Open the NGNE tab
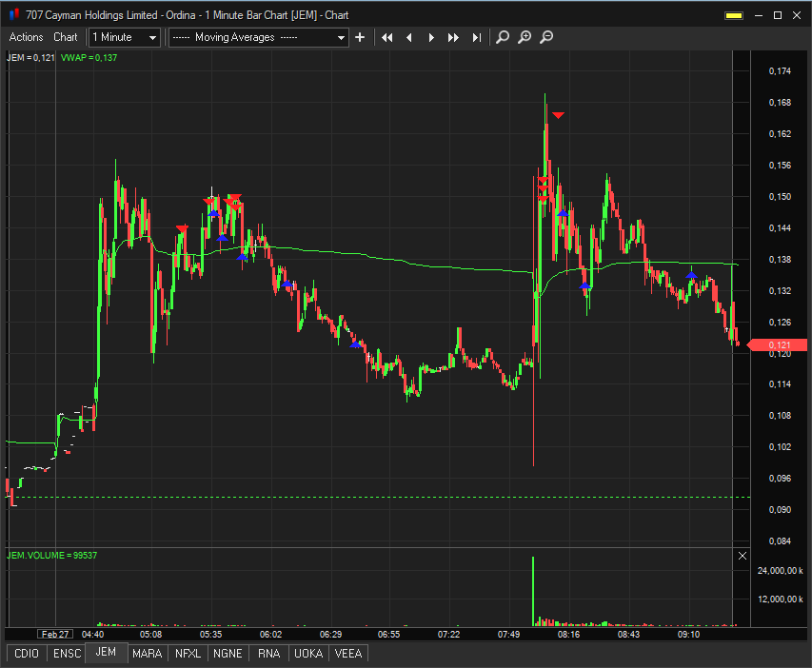This screenshot has width=812, height=668. [228, 654]
